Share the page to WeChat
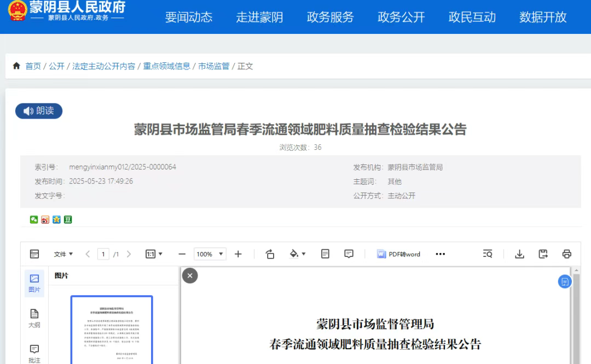Image resolution: width=591 pixels, height=364 pixels. tap(34, 220)
